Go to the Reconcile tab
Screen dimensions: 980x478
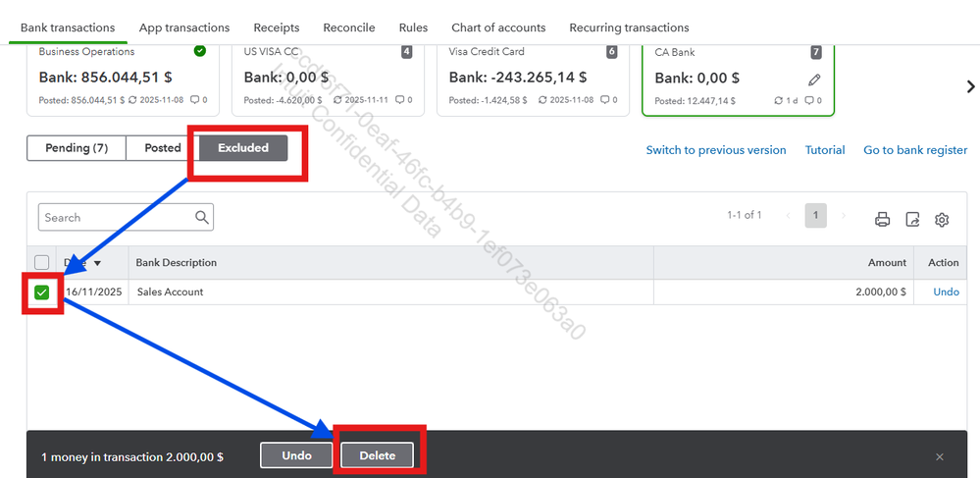coord(349,27)
